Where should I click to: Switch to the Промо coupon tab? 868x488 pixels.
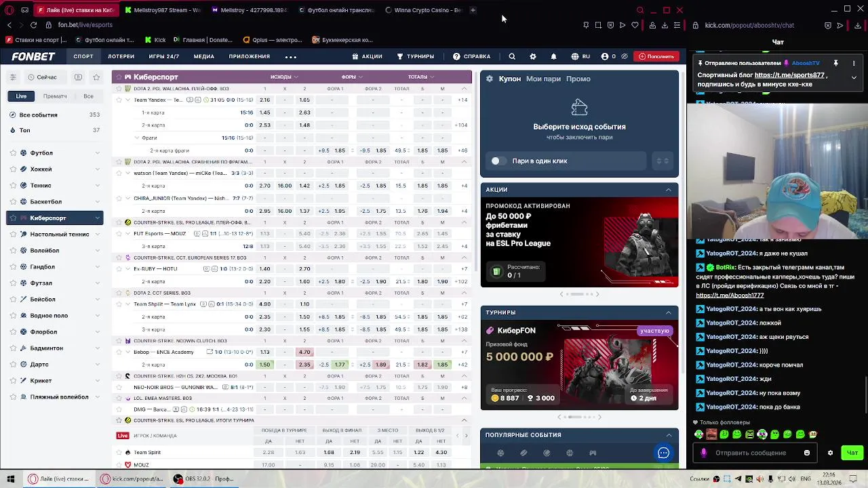pos(578,79)
